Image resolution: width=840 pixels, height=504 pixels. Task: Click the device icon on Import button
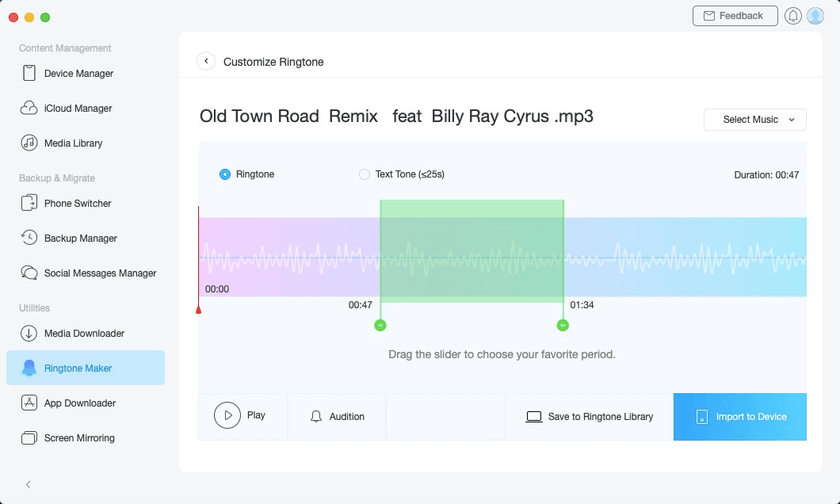coord(702,417)
